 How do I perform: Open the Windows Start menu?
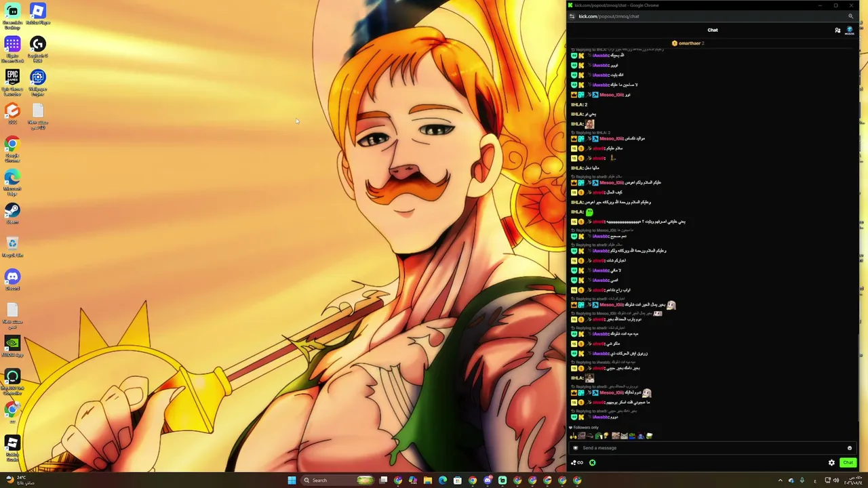click(292, 481)
